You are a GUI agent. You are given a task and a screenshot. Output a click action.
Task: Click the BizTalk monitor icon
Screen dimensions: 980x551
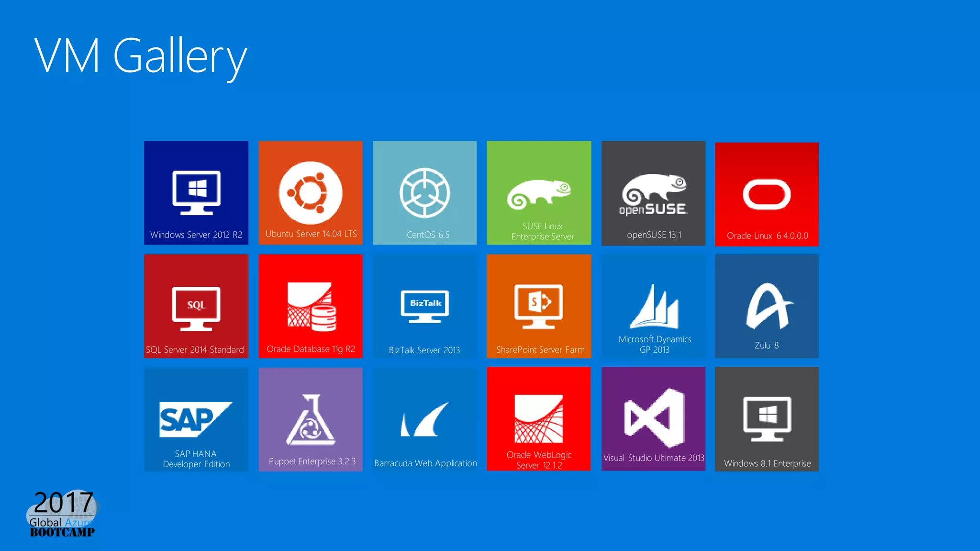[425, 306]
